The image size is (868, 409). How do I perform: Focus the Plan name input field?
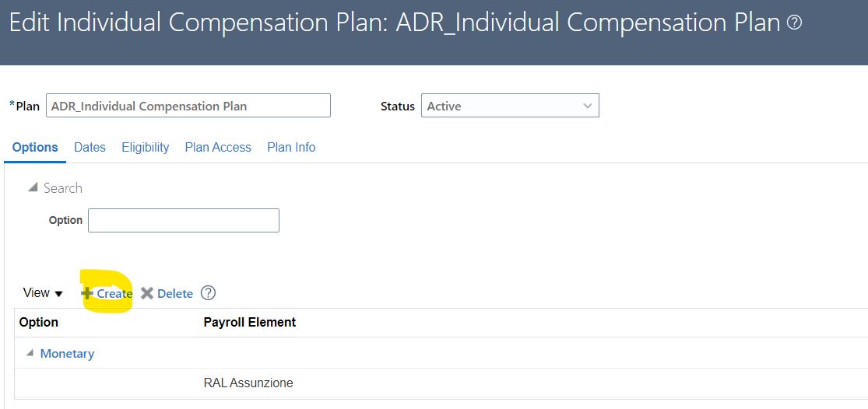click(188, 106)
